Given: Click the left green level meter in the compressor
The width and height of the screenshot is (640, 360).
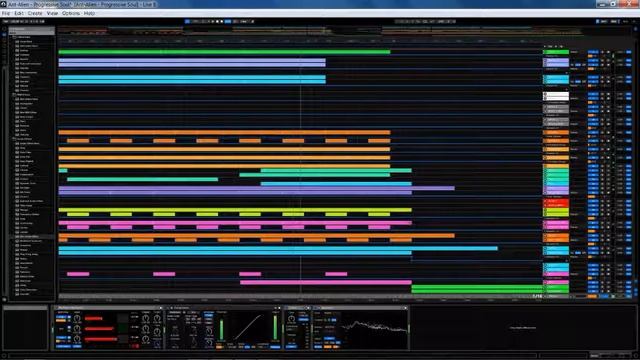Looking at the screenshot, I should [221, 328].
